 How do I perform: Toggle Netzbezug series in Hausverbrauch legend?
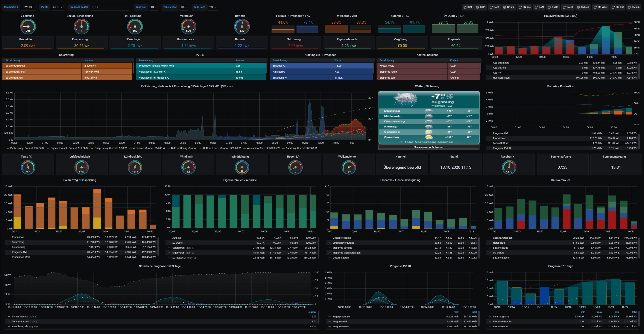[498, 243]
